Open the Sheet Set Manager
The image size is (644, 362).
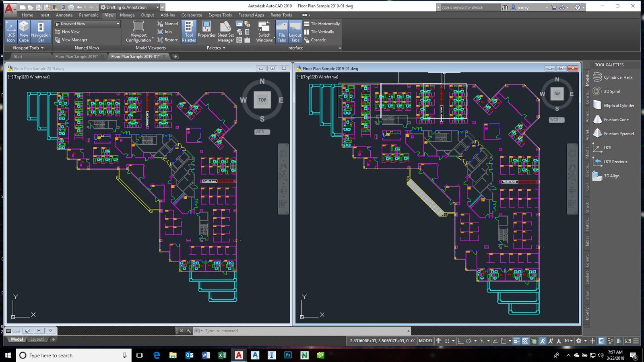[225, 31]
